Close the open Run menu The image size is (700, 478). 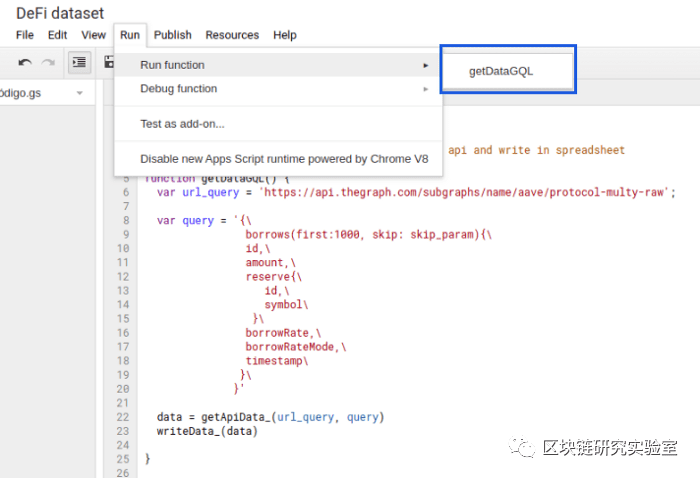pos(130,35)
